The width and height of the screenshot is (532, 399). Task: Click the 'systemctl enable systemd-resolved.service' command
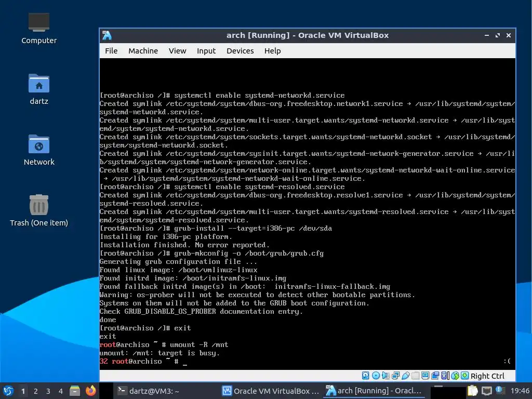click(259, 187)
